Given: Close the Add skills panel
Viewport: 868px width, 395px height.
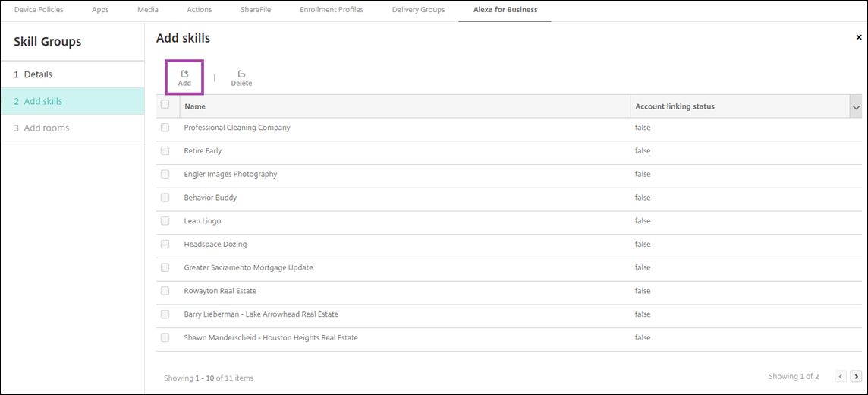Looking at the screenshot, I should tap(859, 38).
